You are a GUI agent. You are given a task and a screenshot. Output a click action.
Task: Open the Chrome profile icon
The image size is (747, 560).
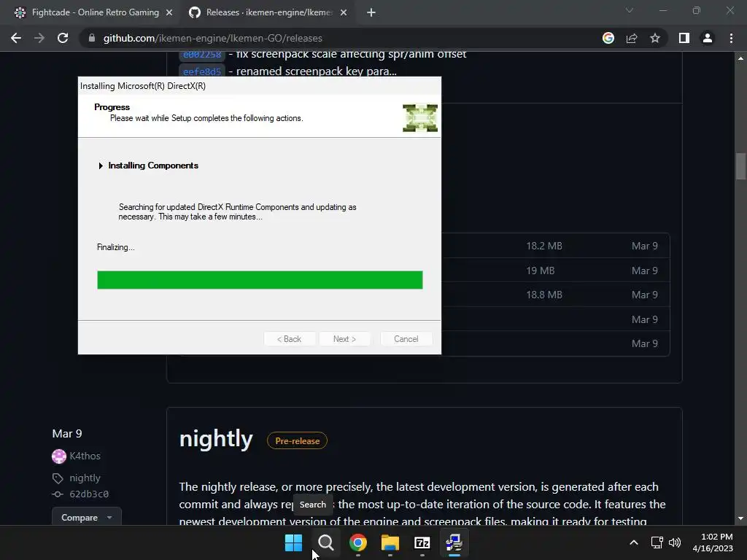coord(708,38)
